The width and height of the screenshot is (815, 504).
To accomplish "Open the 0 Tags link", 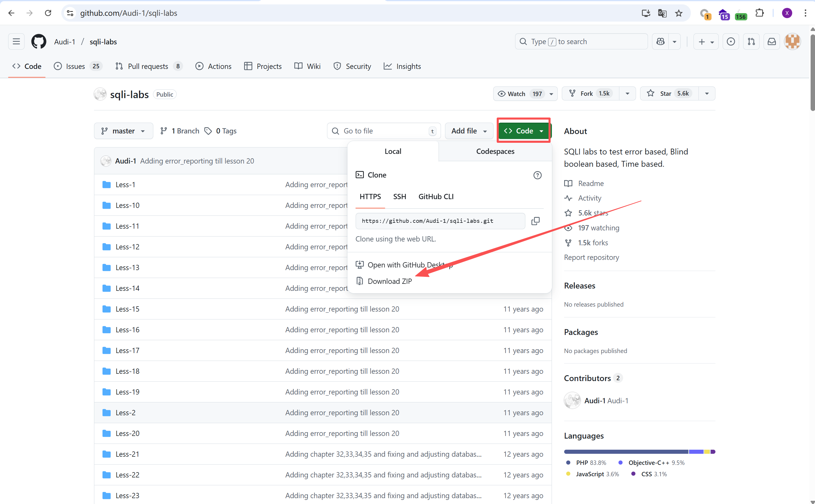I will coord(220,131).
